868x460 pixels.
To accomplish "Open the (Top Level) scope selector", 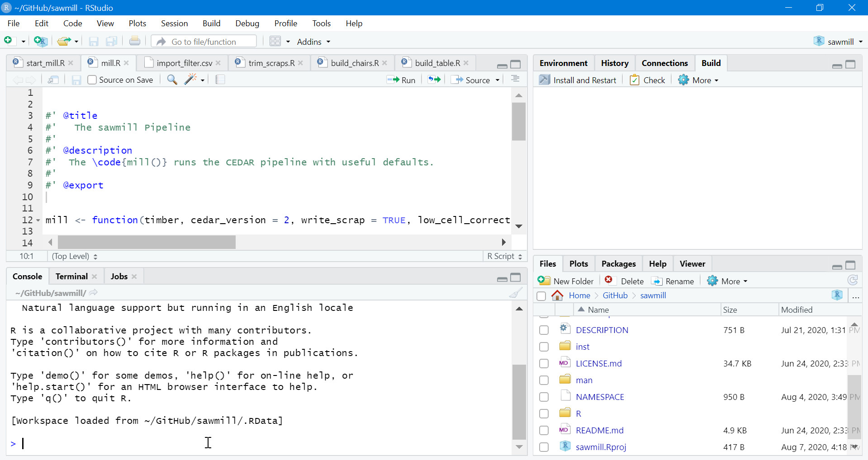I will tap(75, 256).
